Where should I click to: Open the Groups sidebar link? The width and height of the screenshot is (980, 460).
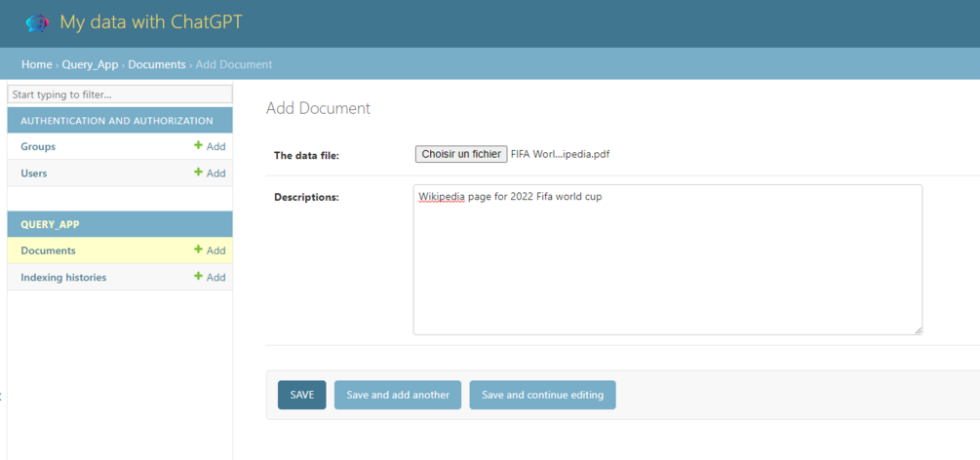(38, 146)
